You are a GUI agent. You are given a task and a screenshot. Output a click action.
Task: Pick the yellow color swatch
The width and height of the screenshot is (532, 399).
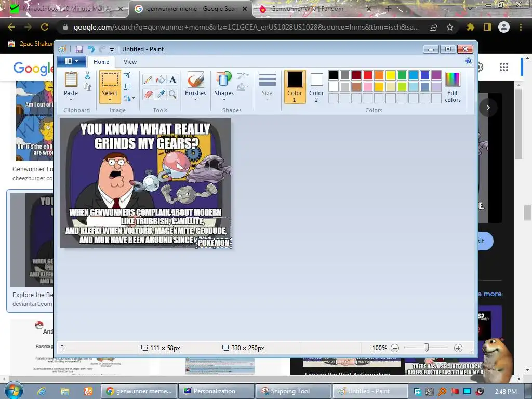point(391,75)
